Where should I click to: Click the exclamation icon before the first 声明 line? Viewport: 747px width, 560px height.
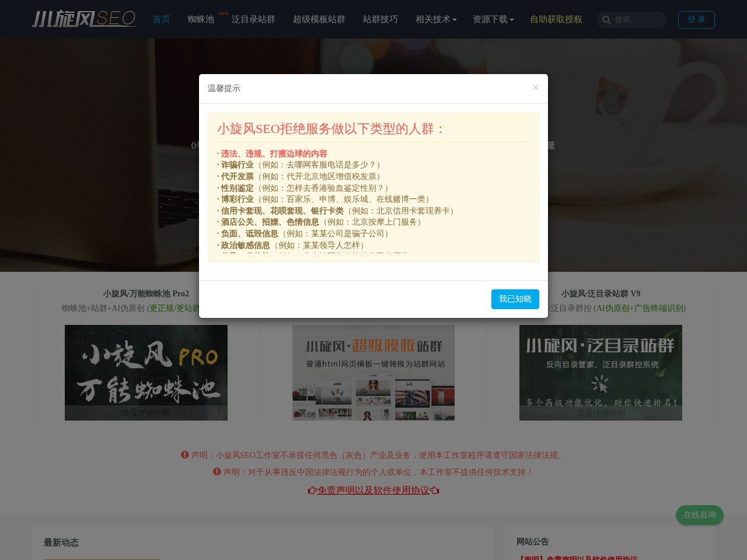pos(184,455)
